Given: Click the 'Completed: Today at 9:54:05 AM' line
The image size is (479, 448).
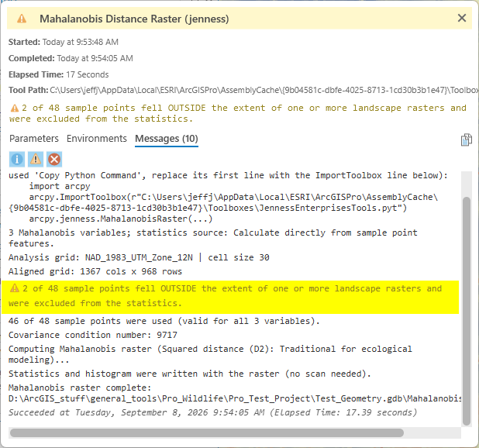Looking at the screenshot, I should (71, 58).
